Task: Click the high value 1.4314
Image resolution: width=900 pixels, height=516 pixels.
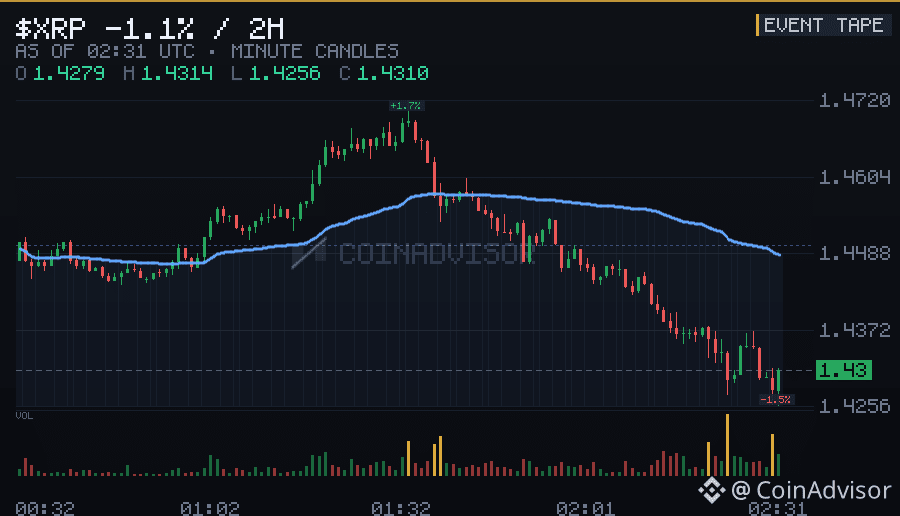Action: pyautogui.click(x=177, y=73)
